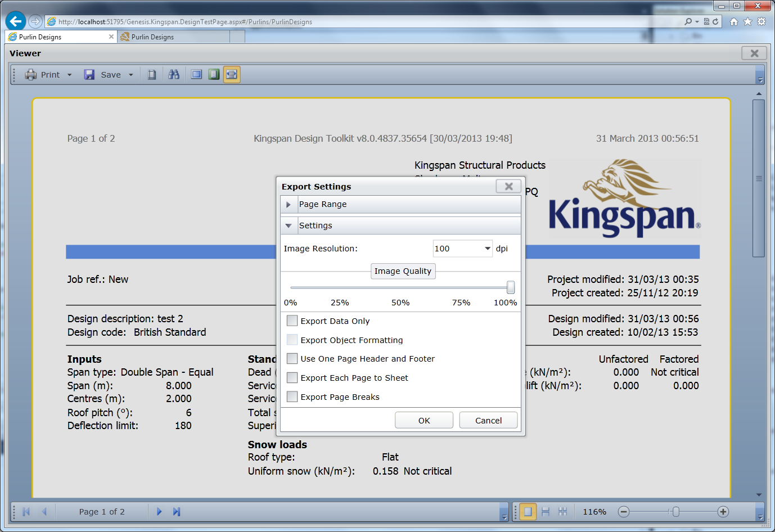Select multiple pages display mode icon
This screenshot has width=775, height=532.
tap(562, 512)
